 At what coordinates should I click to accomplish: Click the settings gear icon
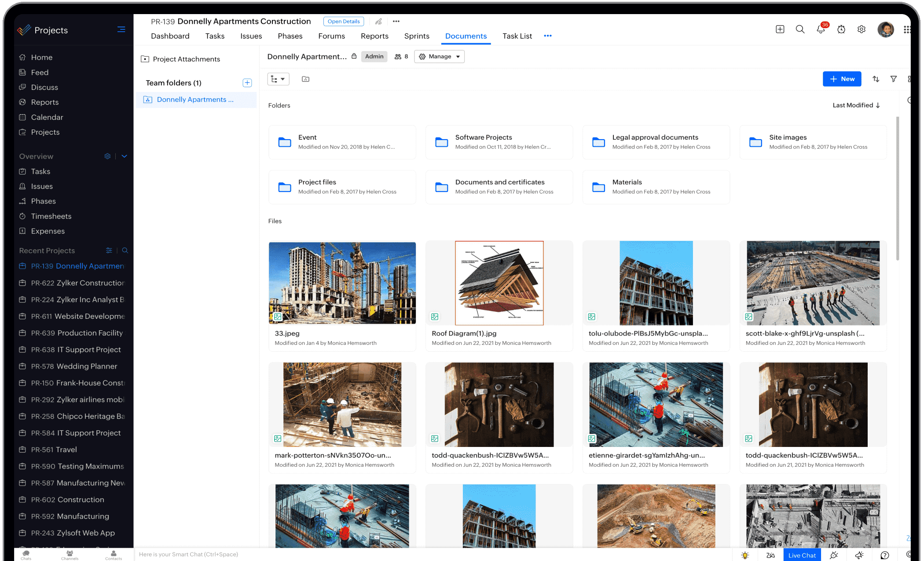tap(862, 29)
